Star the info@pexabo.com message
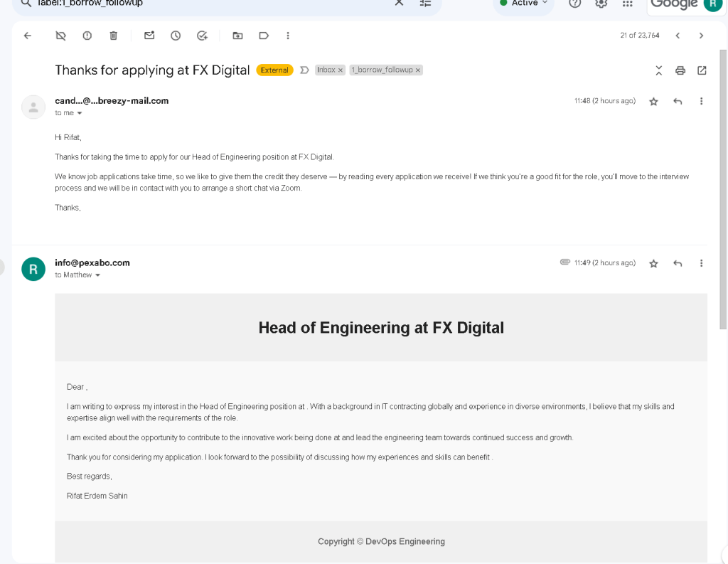Screen dimensions: 728x564 pyautogui.click(x=654, y=263)
